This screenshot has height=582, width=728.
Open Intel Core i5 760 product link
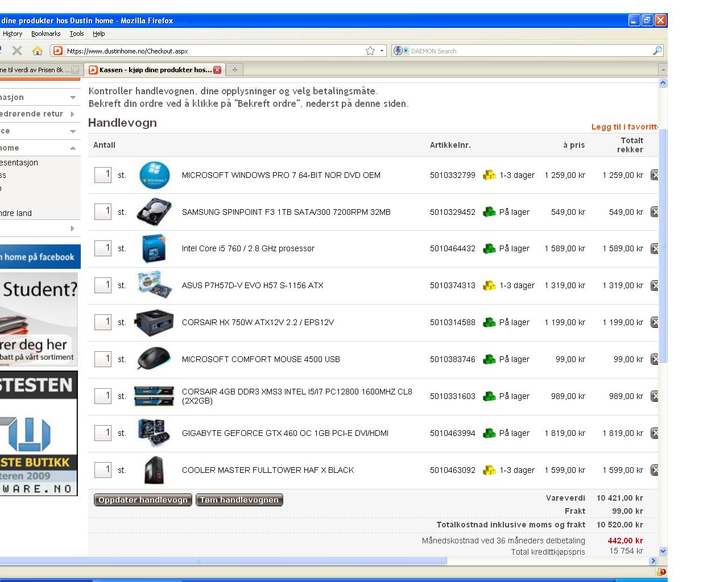pos(248,248)
